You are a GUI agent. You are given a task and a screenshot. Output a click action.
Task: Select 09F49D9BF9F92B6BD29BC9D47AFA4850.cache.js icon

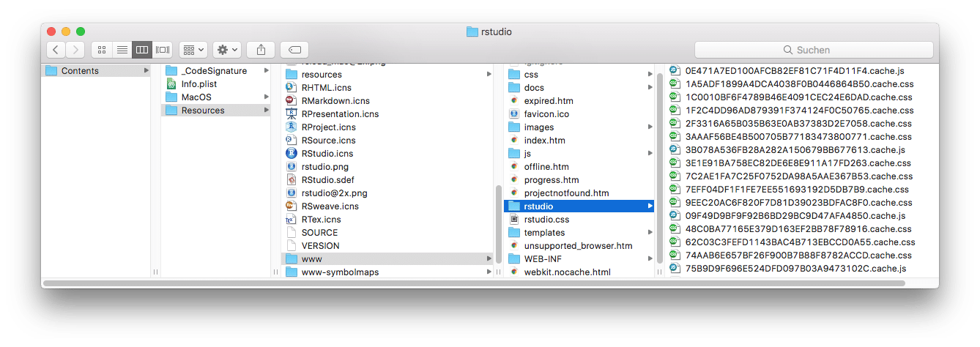[675, 216]
